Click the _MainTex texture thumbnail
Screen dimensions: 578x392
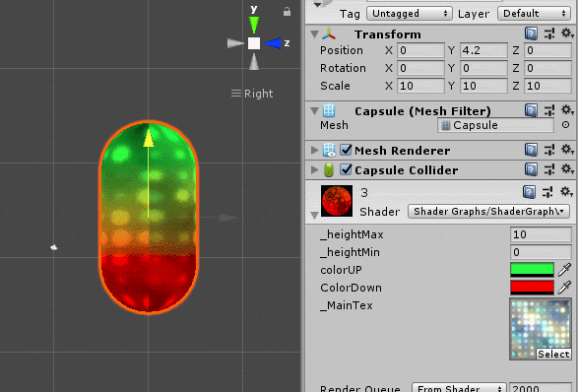[541, 329]
